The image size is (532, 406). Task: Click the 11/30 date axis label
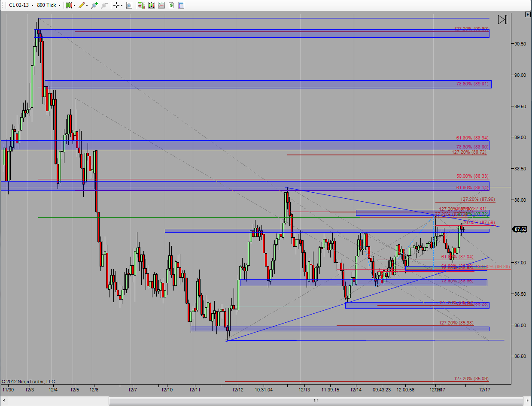[x=8, y=390]
